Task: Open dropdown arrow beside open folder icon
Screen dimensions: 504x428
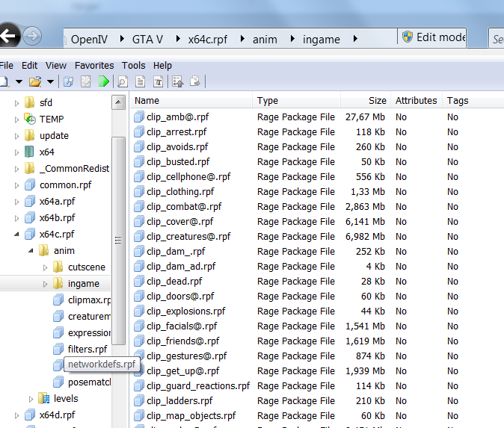Action: point(50,81)
